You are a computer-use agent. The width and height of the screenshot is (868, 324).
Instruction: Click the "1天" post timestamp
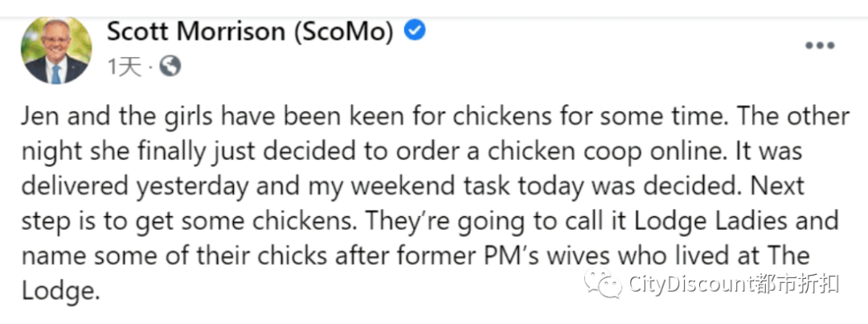click(125, 68)
